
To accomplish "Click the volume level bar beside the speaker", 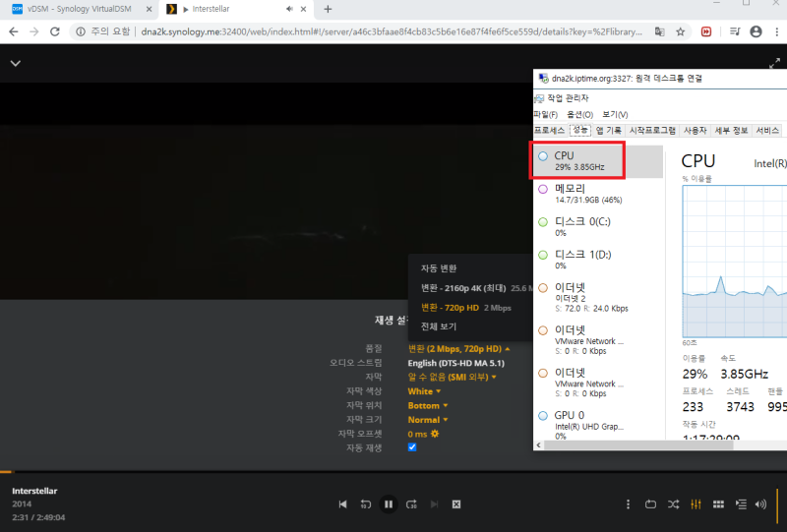I will pyautogui.click(x=777, y=503).
